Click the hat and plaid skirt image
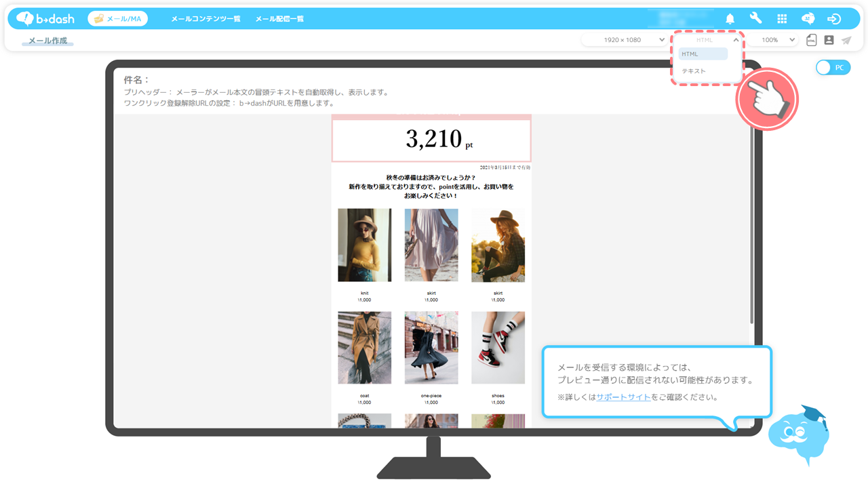868x488 pixels. point(498,245)
